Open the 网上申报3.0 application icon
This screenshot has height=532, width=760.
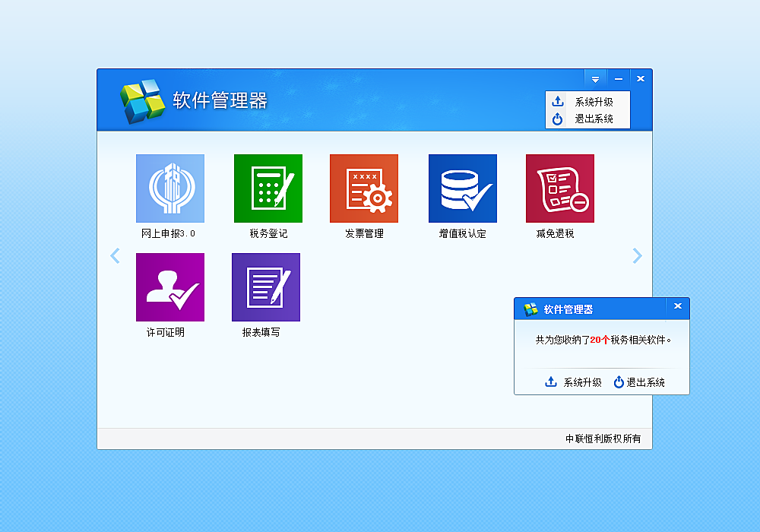click(170, 188)
